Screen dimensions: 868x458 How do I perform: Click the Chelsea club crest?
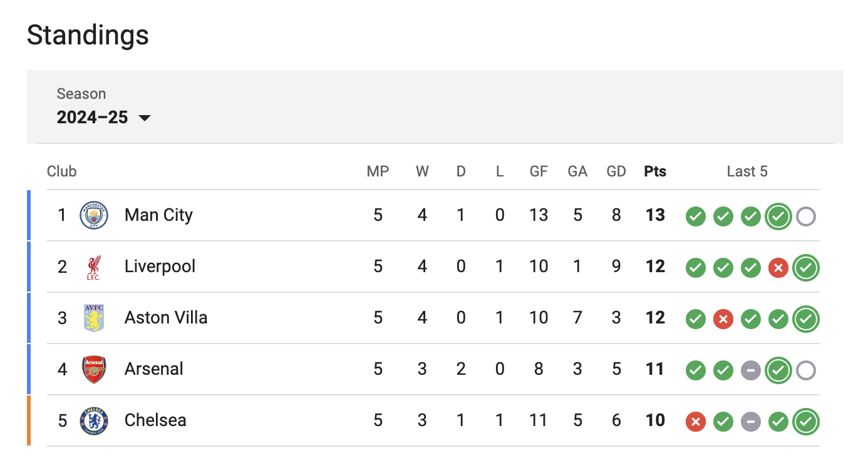[x=94, y=420]
